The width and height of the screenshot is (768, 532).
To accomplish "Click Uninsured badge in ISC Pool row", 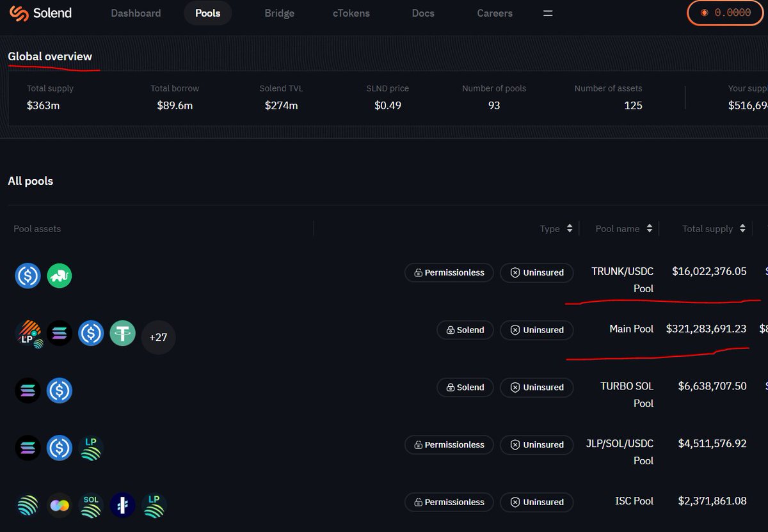I will pos(536,502).
